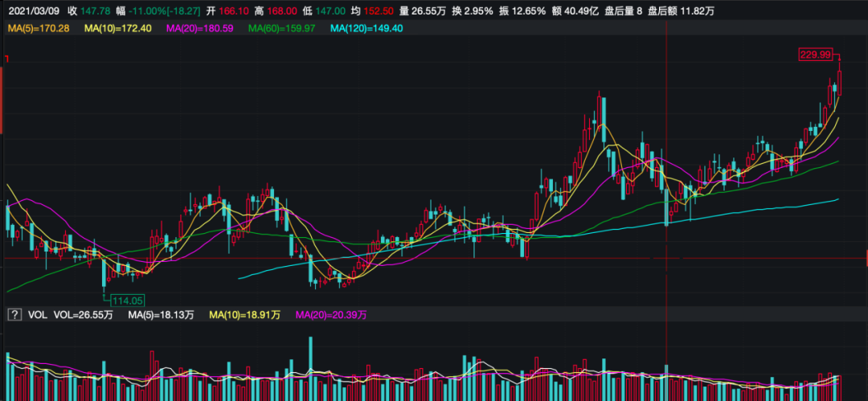Select the cyan MA(120)=149.40 label
The image size is (868, 401).
point(366,27)
